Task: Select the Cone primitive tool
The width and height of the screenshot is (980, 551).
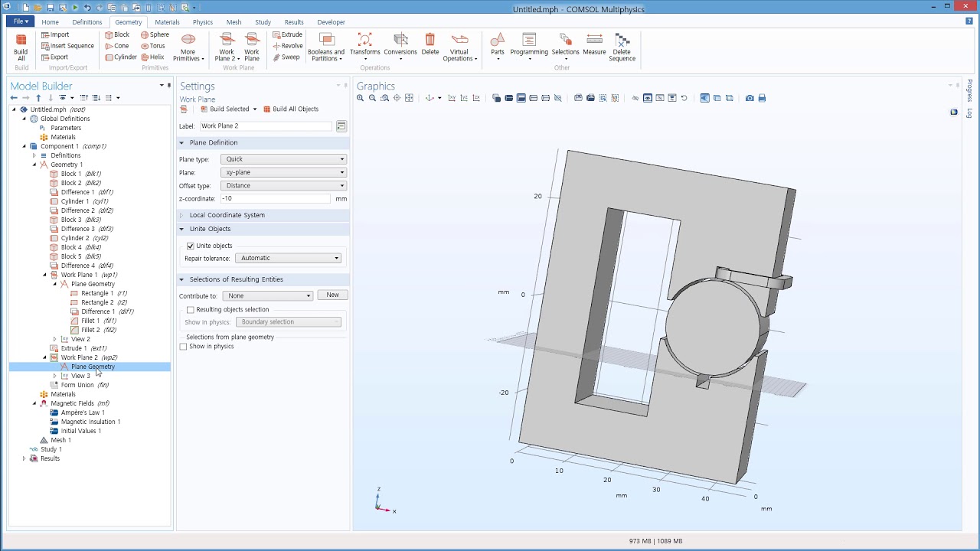Action: point(116,46)
